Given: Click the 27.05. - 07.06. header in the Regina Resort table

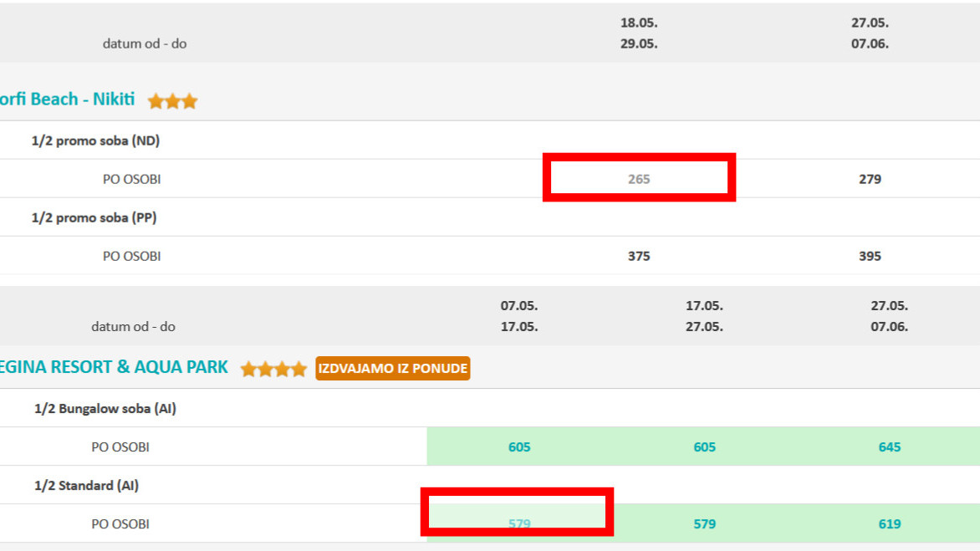Looking at the screenshot, I should pyautogui.click(x=890, y=316).
